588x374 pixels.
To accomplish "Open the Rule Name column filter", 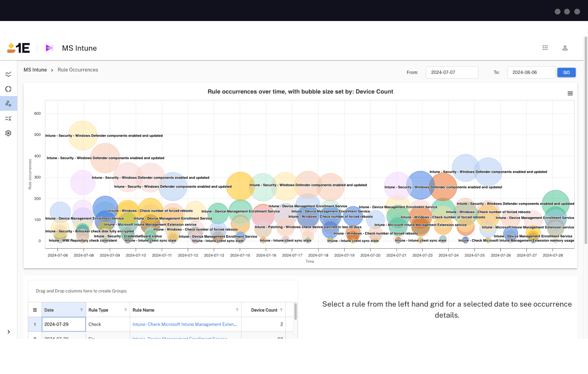I will pyautogui.click(x=237, y=310).
